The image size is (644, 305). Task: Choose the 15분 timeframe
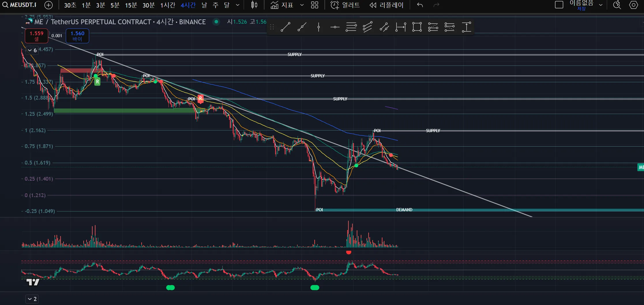[131, 5]
